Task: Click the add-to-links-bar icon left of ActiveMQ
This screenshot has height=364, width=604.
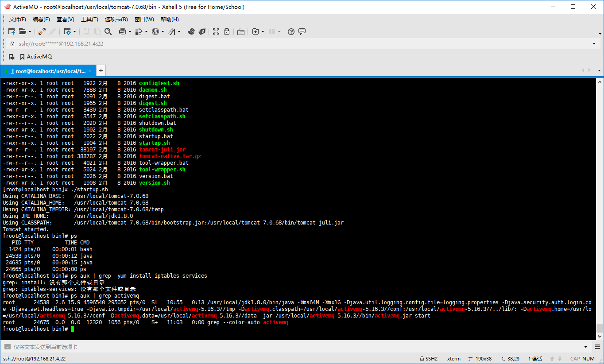Action: 12,57
